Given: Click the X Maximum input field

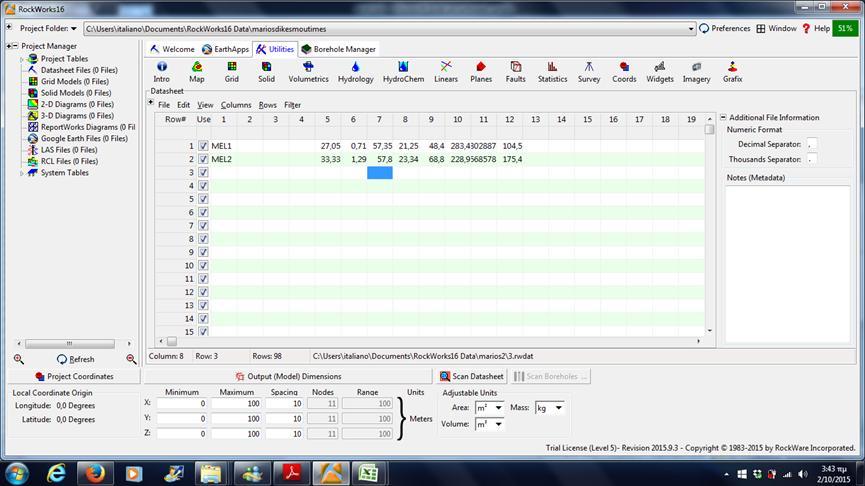Looking at the screenshot, I should coord(236,404).
